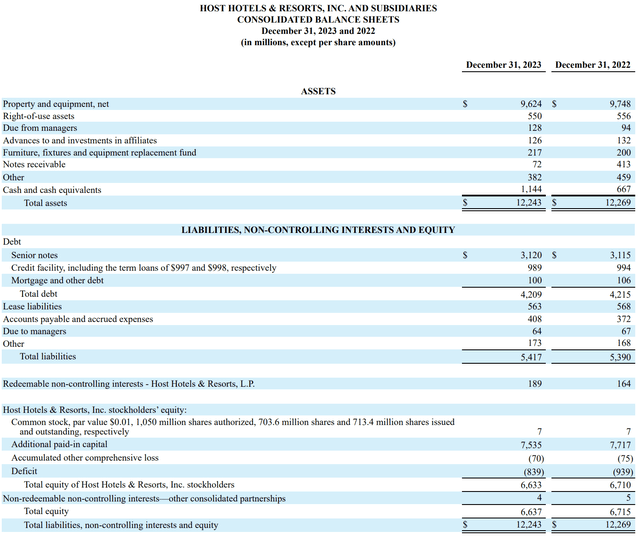Click the 106 mortgage debt 2022 value
This screenshot has height=538, width=640.
(x=624, y=281)
